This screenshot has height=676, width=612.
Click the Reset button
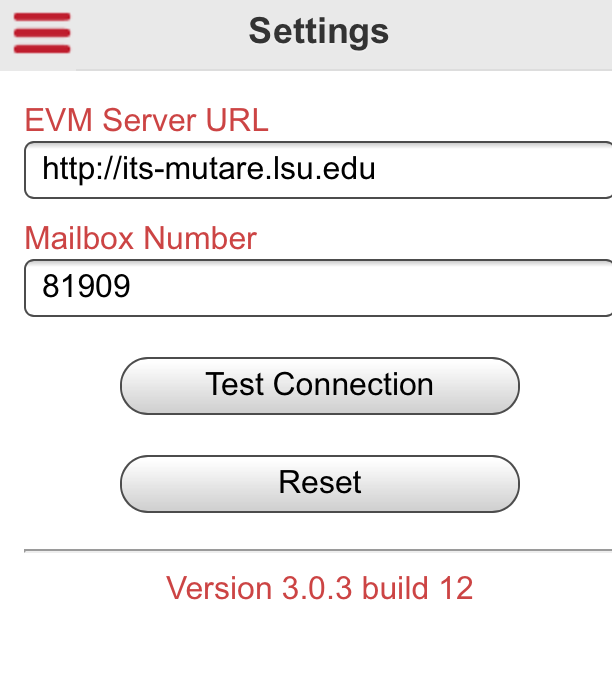tap(320, 483)
